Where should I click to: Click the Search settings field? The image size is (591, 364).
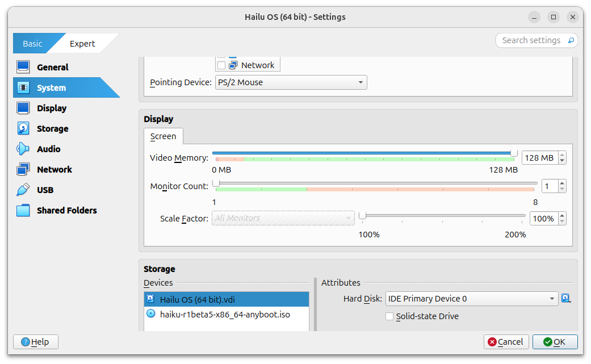tap(536, 40)
